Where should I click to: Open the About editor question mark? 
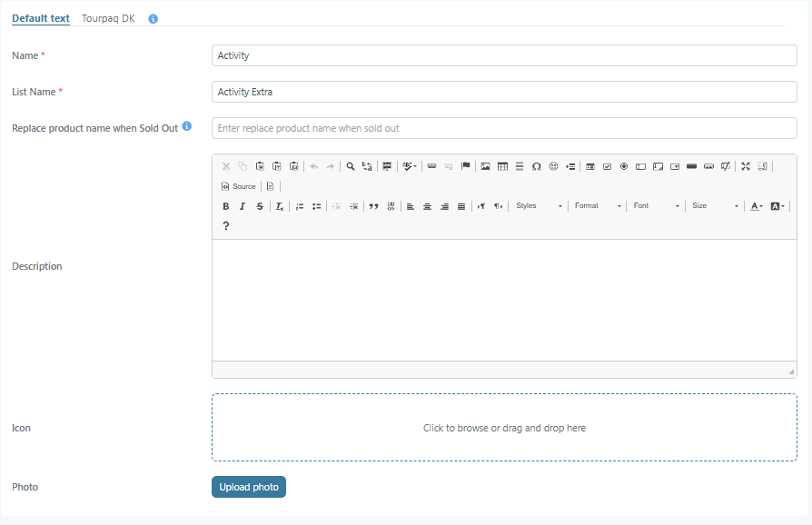click(226, 226)
